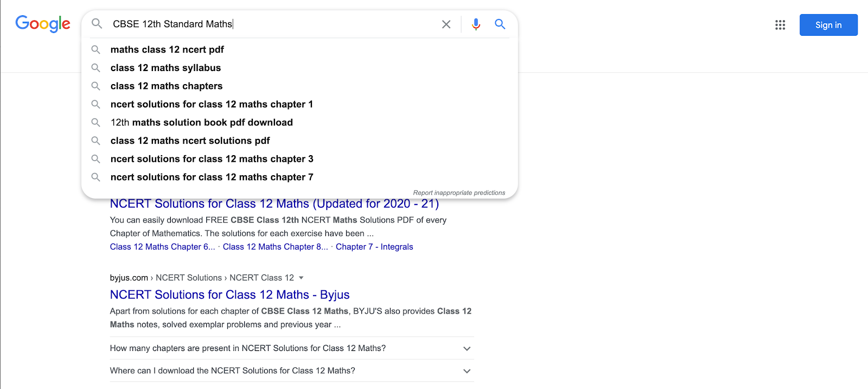Open 'NCERT Solutions for Class 12 Maths (Updated for 2020 - 21)'
The image size is (868, 389).
click(x=275, y=204)
